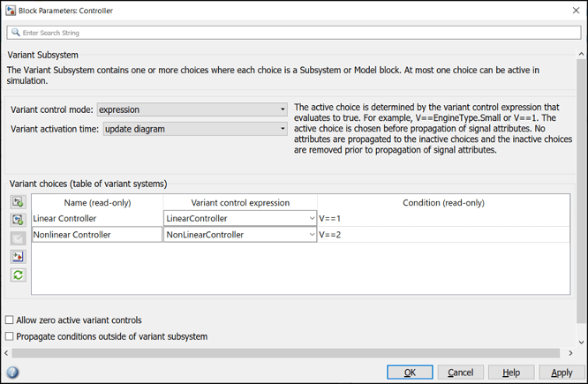Toggle Propagate conditions outside of variant subsystem
588x384 pixels.
click(10, 336)
